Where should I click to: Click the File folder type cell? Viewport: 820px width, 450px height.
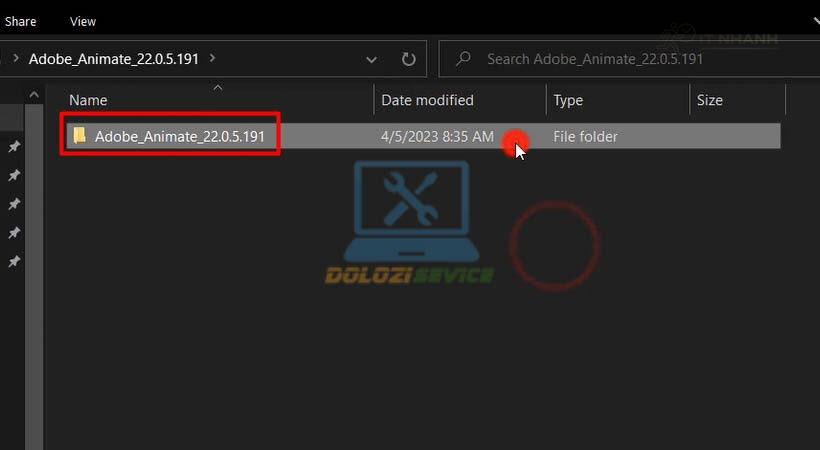[x=585, y=137]
